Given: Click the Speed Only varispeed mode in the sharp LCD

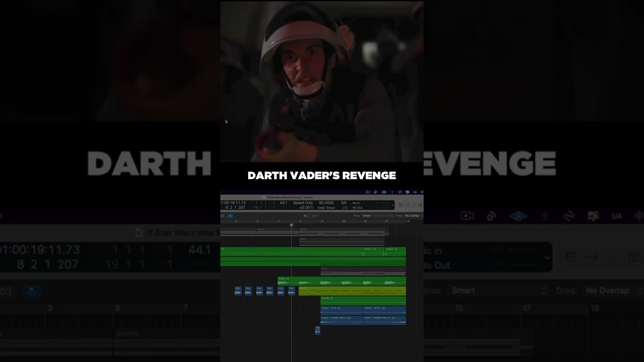Looking at the screenshot, I should tap(303, 203).
